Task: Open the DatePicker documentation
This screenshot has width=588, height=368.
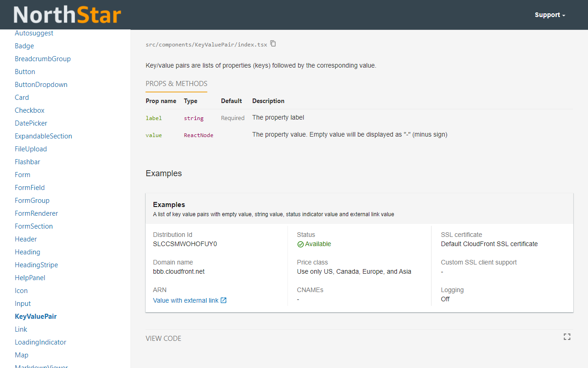Action: (31, 123)
